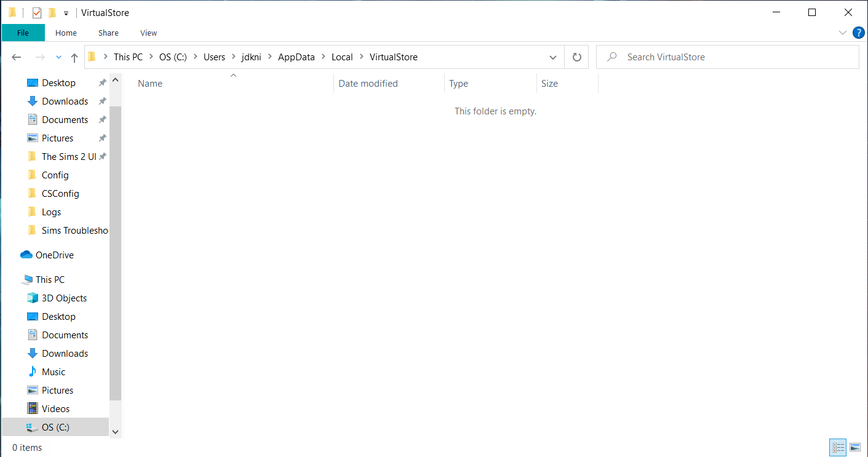Expand the ribbon using the chevron
This screenshot has height=457, width=868.
click(x=842, y=33)
